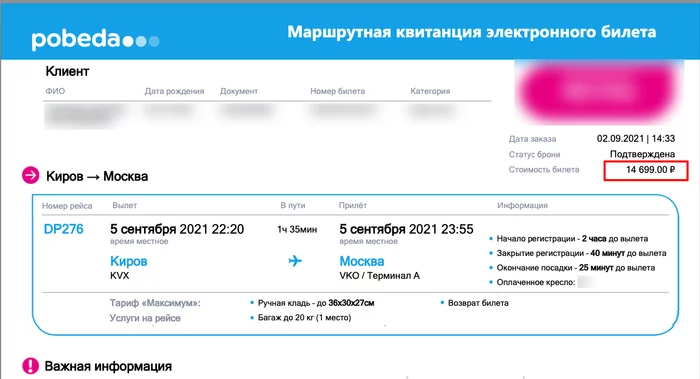Select departure city Киров link

pos(129,261)
